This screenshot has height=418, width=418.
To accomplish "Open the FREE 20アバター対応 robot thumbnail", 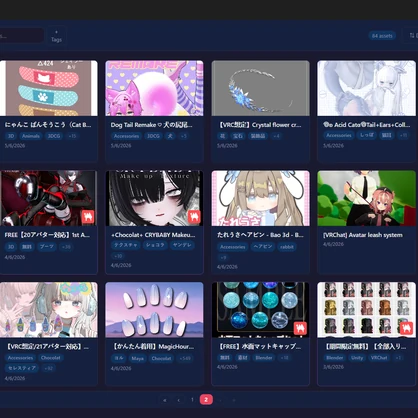I will pyautogui.click(x=49, y=198).
